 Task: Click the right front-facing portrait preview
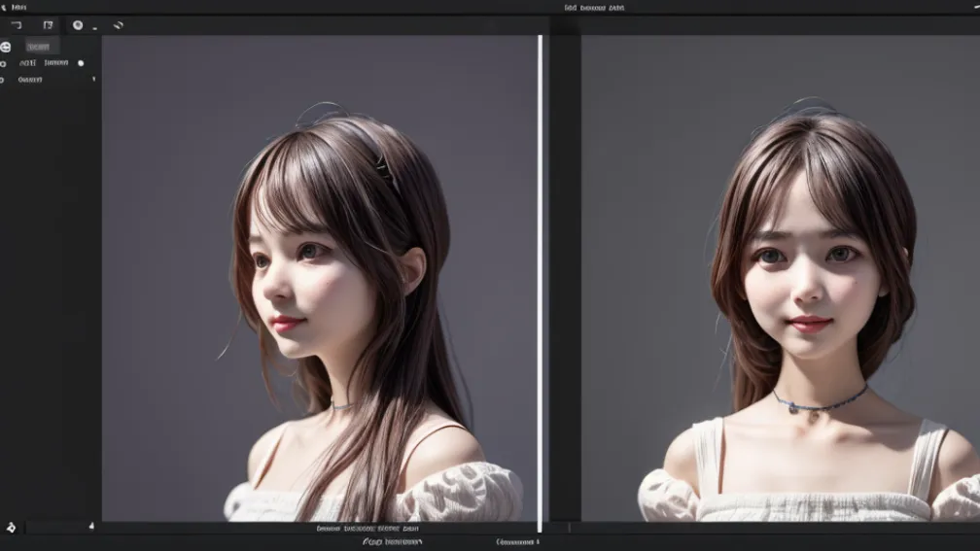click(x=781, y=278)
